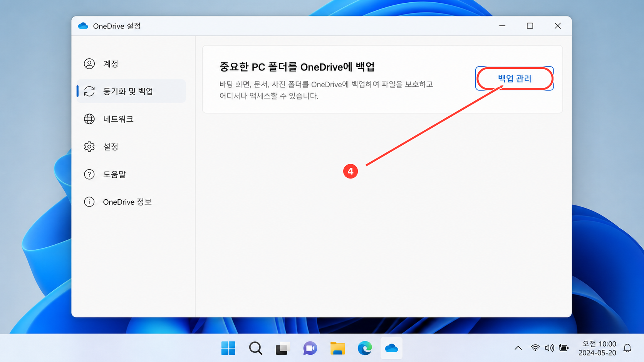644x362 pixels.
Task: Expand the hidden system tray icons
Action: [518, 348]
